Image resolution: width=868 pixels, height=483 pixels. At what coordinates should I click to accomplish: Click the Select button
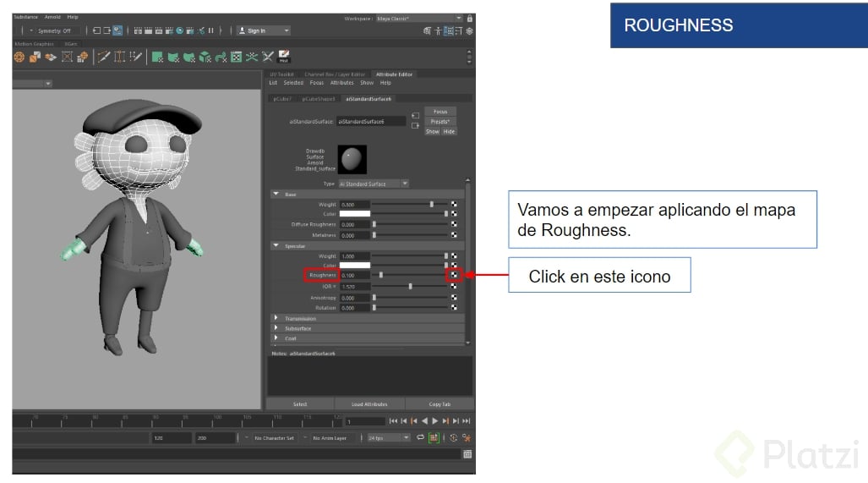tap(300, 404)
